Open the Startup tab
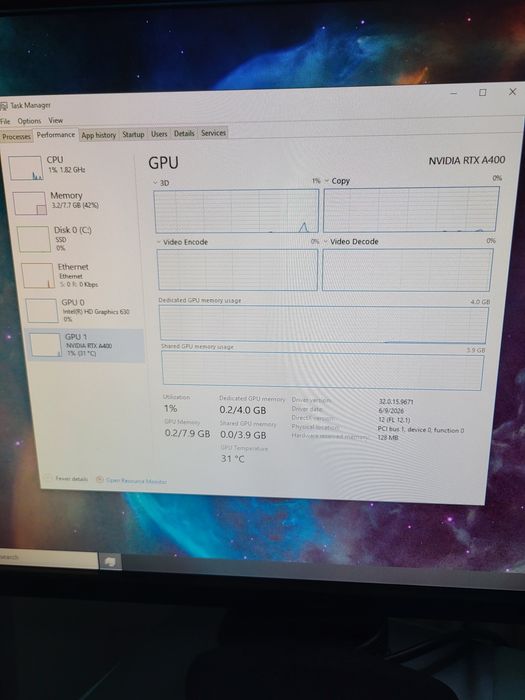The height and width of the screenshot is (700, 525). pos(133,134)
